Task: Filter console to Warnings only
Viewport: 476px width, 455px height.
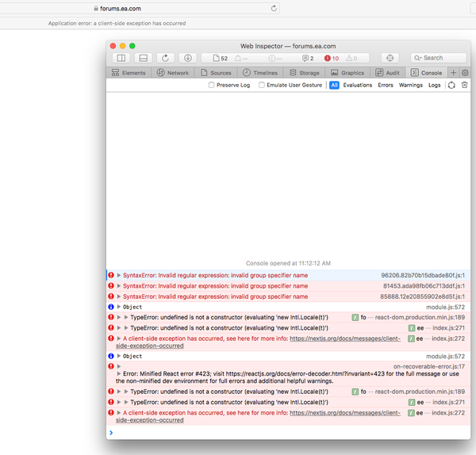Action: 411,85
